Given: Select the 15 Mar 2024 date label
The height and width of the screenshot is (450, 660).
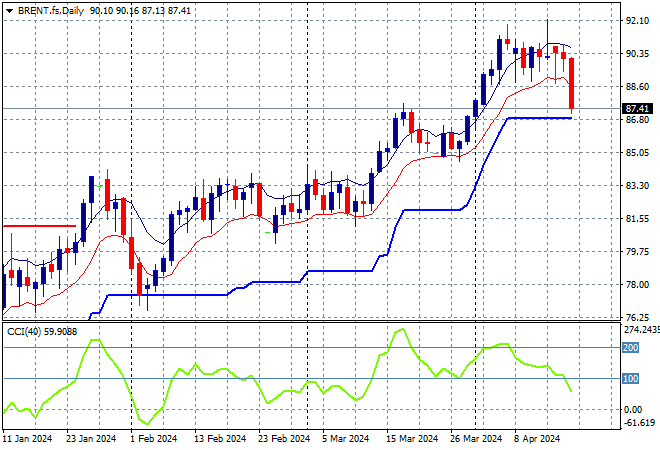Looking at the screenshot, I should pos(411,439).
